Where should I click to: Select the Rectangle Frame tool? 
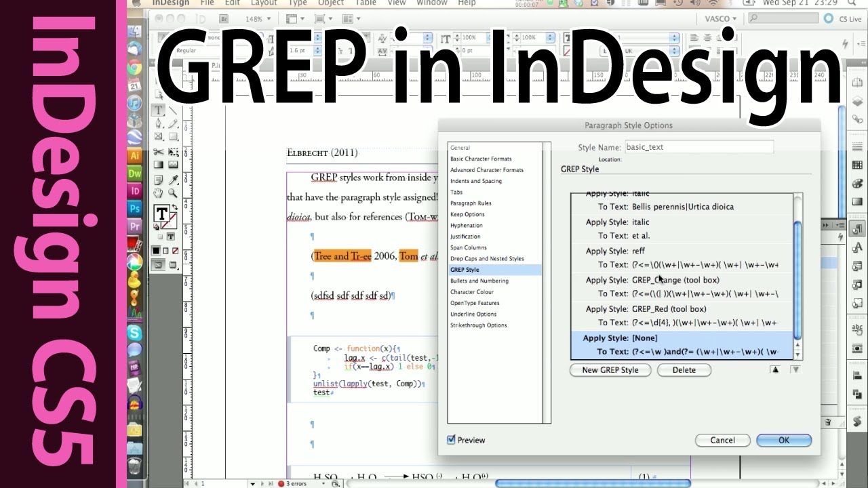coord(158,136)
